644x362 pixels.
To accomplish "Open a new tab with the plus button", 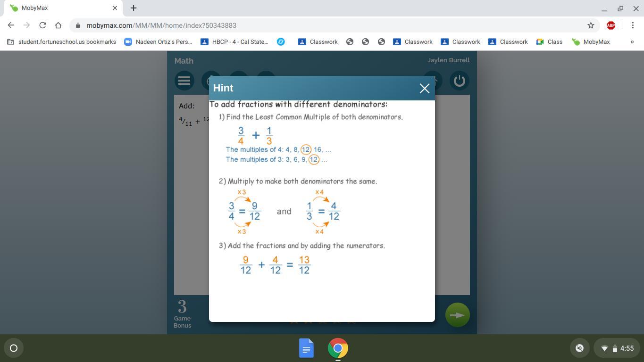I will [134, 8].
